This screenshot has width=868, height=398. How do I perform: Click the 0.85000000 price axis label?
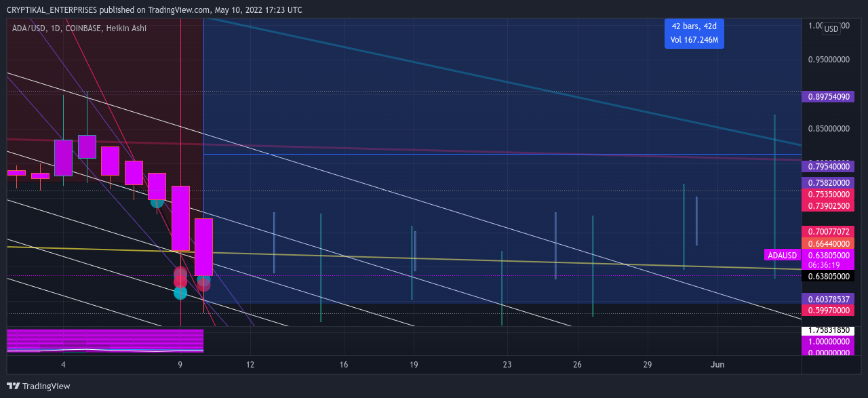coord(829,128)
